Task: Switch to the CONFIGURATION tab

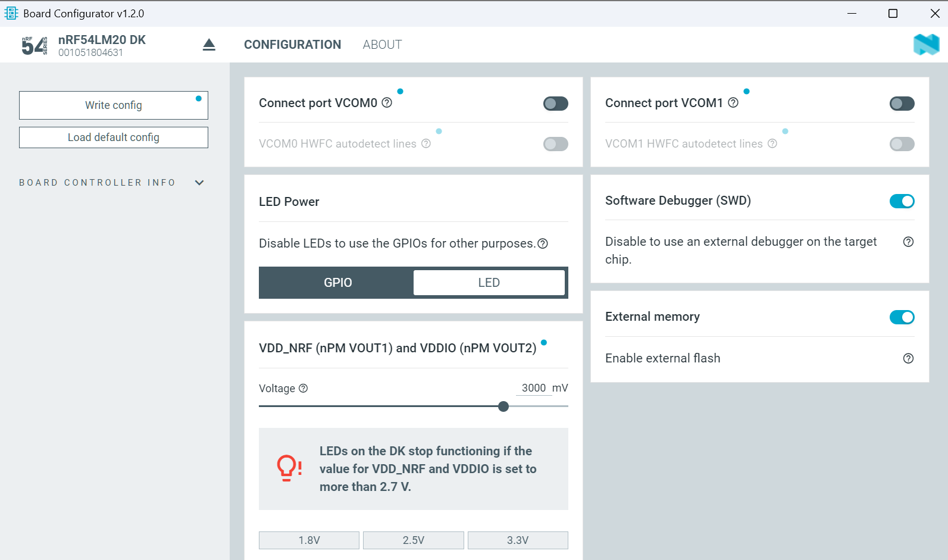Action: click(292, 45)
